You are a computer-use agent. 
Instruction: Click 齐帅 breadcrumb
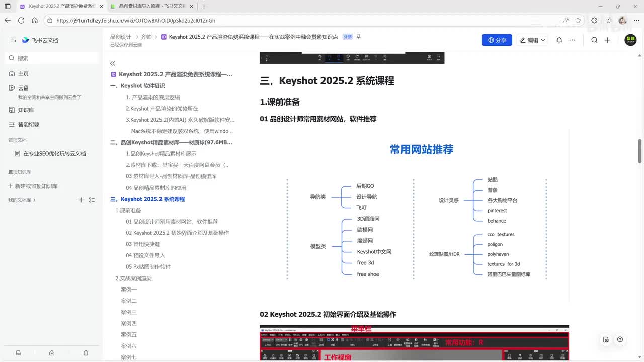(146, 37)
